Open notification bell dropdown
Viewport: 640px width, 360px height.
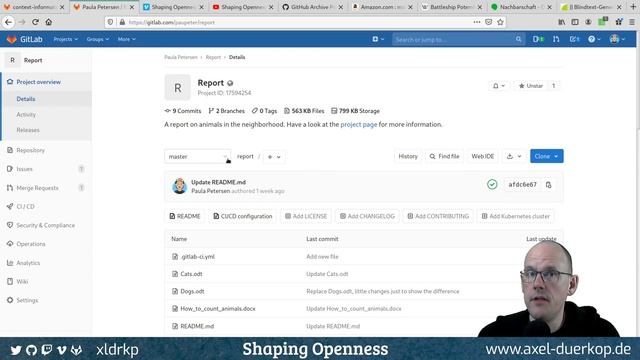[498, 86]
